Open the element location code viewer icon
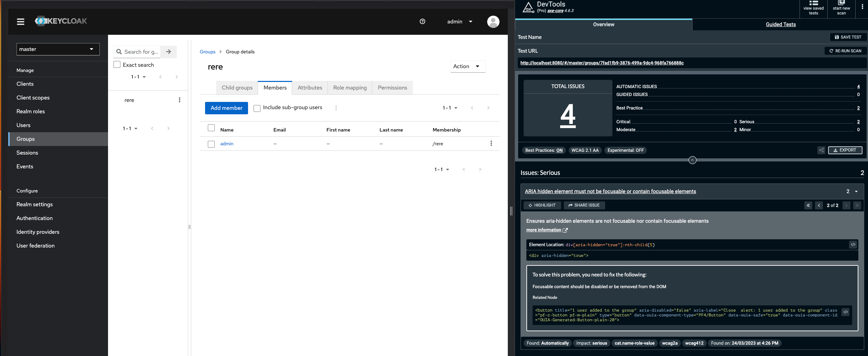The height and width of the screenshot is (356, 868). point(853,244)
